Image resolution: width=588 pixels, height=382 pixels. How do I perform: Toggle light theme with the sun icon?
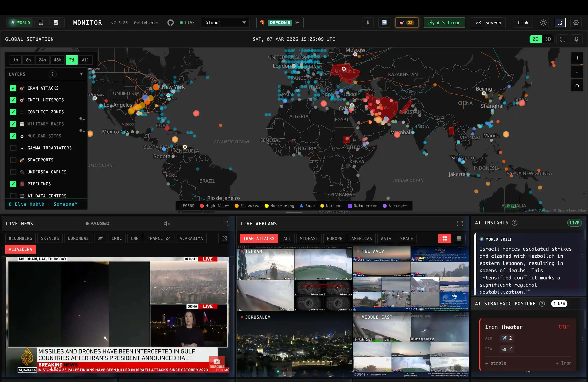click(543, 22)
